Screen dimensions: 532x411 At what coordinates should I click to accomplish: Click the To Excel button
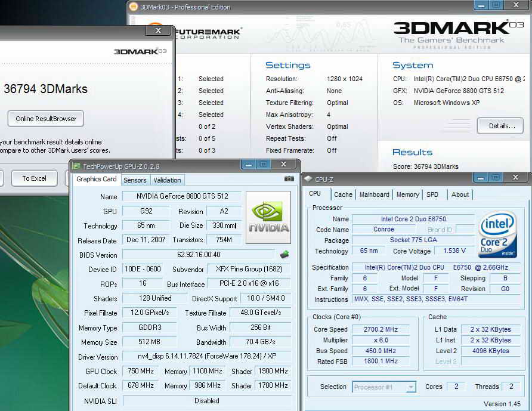click(34, 178)
